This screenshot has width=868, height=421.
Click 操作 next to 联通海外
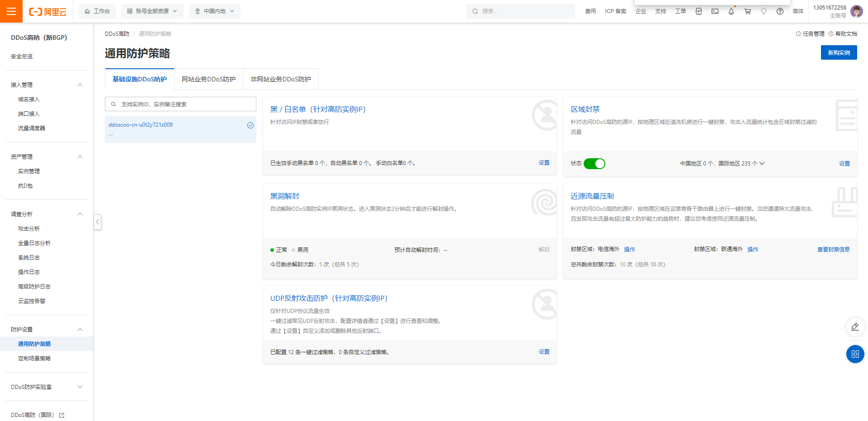pyautogui.click(x=753, y=250)
